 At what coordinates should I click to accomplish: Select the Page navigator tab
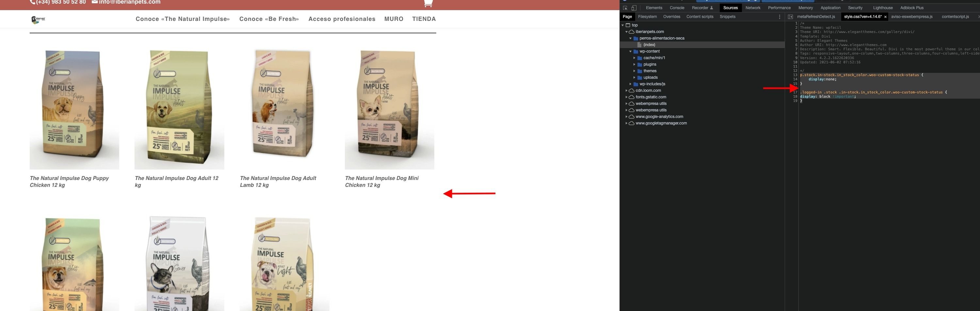tap(627, 17)
